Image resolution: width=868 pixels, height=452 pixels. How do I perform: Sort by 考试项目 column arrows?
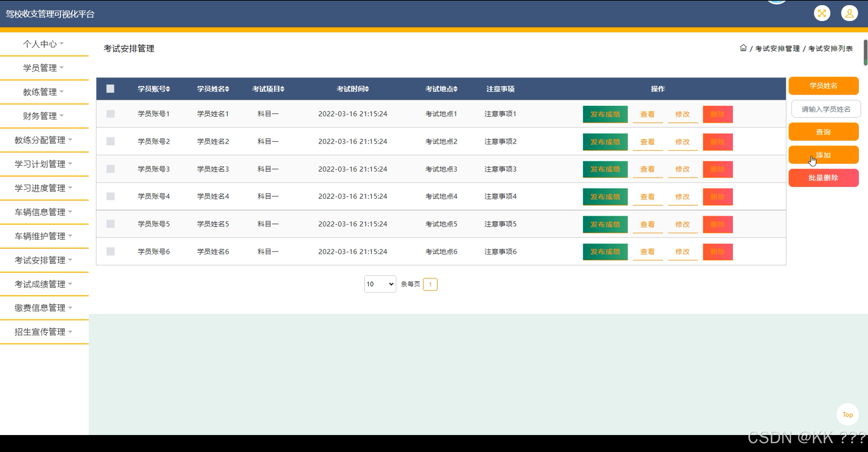(x=282, y=89)
